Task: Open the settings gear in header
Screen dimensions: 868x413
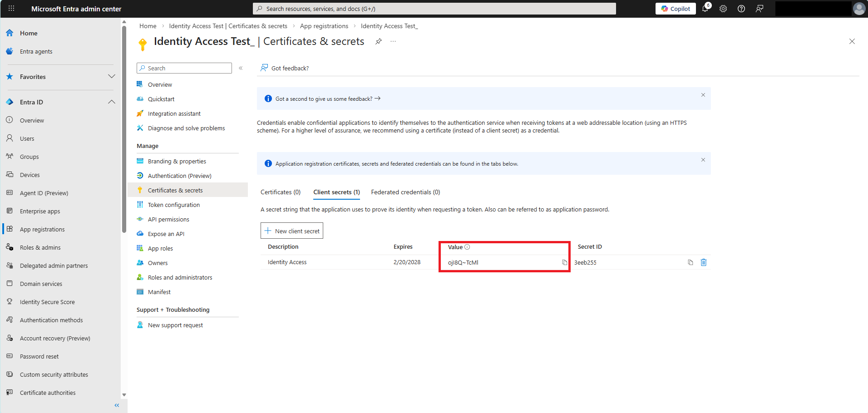Action: click(x=723, y=9)
